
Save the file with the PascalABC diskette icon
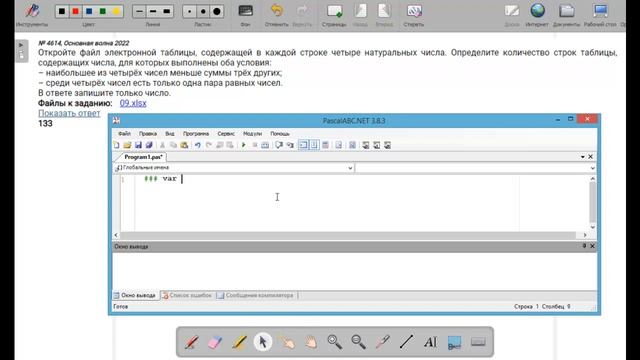pyautogui.click(x=138, y=145)
